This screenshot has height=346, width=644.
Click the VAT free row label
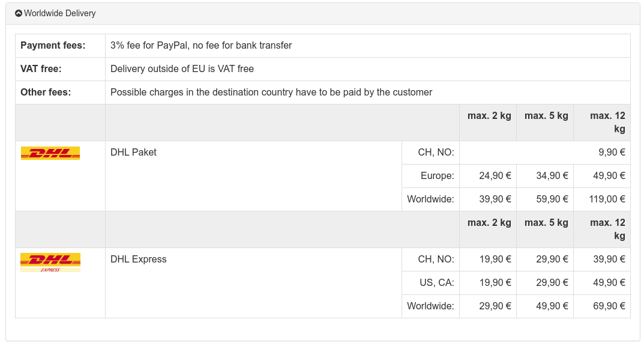click(x=41, y=69)
